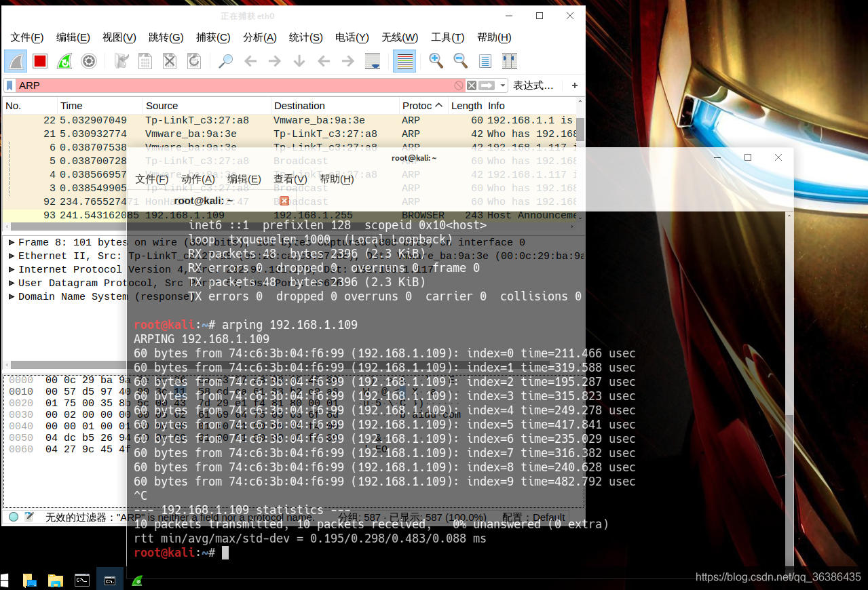Open 文件(F) menu in Wireshark
Viewport: 868px width, 590px height.
(x=27, y=37)
